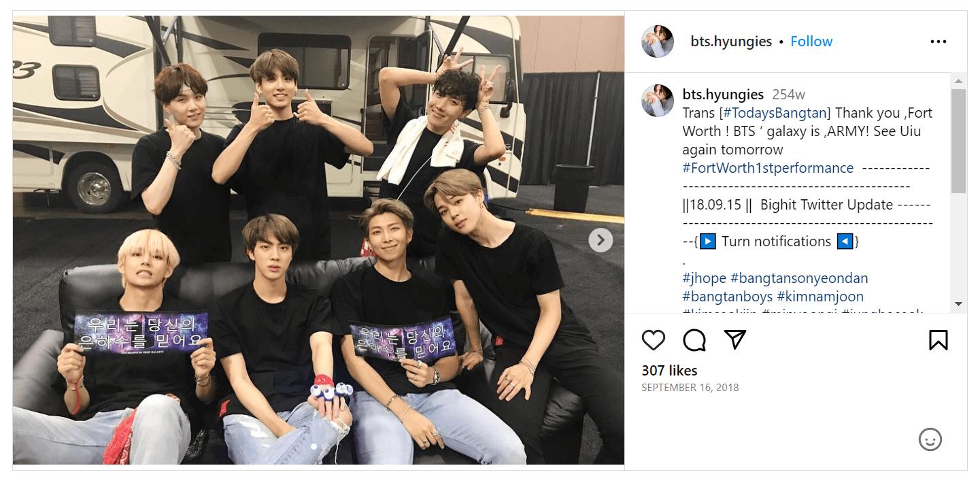Open the #FortWorth1stperformance hashtag
Image resolution: width=980 pixels, height=485 pixels.
[767, 167]
